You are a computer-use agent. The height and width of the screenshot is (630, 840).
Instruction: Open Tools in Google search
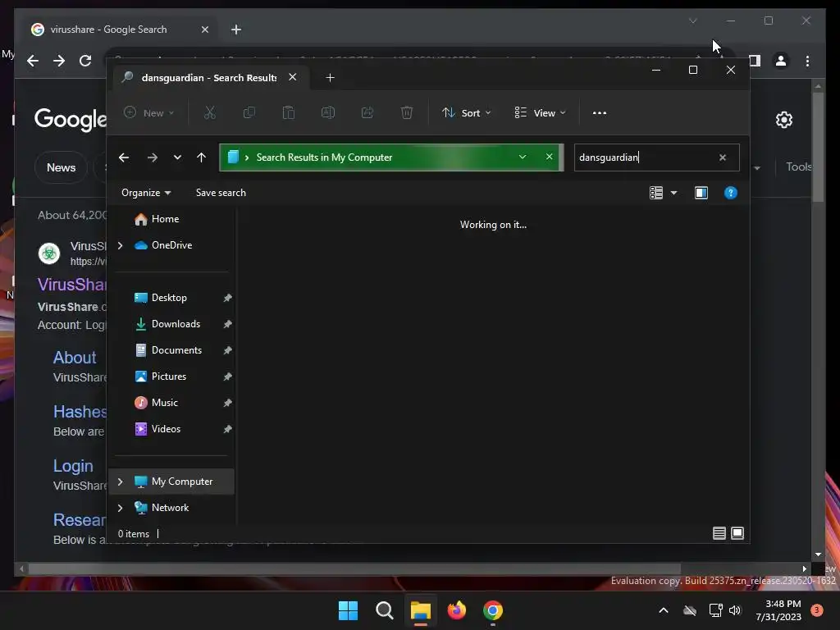coord(799,167)
